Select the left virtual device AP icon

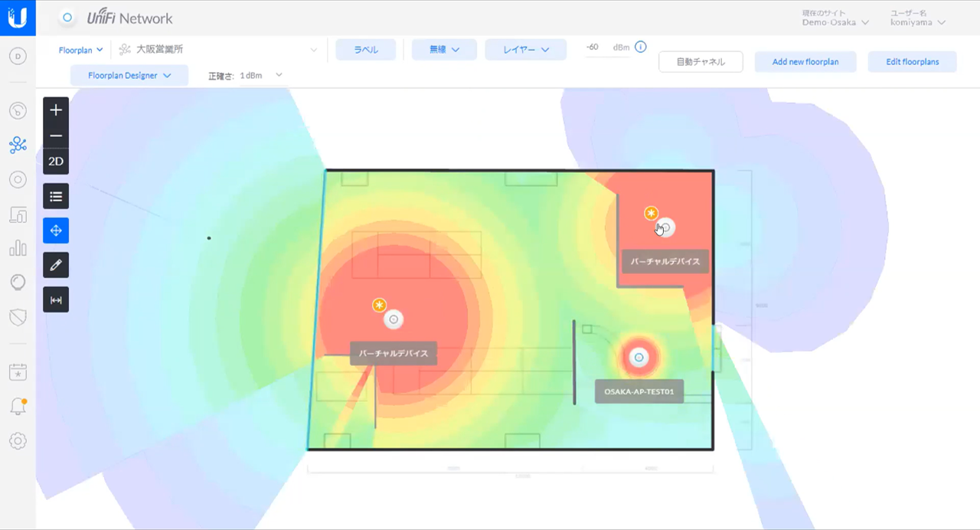click(394, 319)
